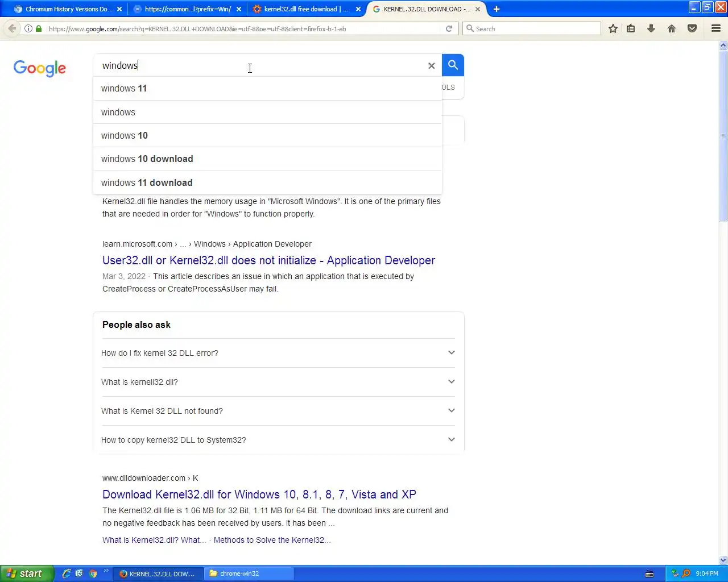Click the Pocket icon in toolbar
Screen dimensions: 728x582
click(x=692, y=28)
